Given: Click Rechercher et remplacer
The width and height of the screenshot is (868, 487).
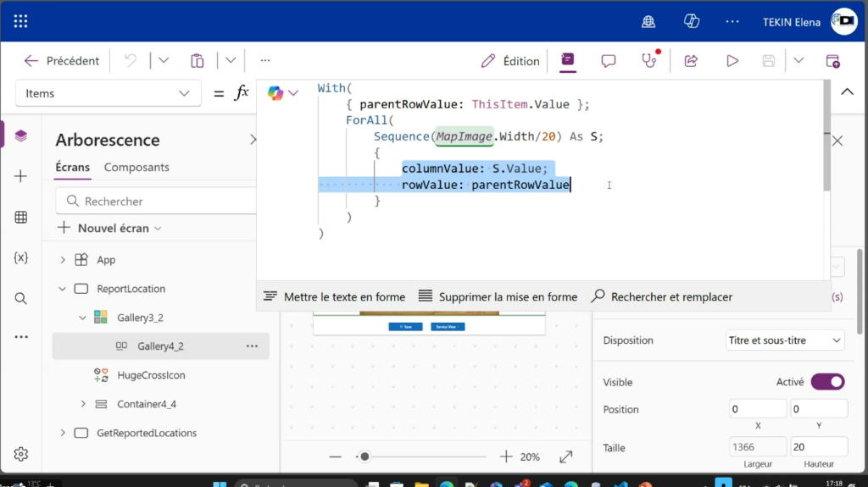Looking at the screenshot, I should pyautogui.click(x=662, y=296).
